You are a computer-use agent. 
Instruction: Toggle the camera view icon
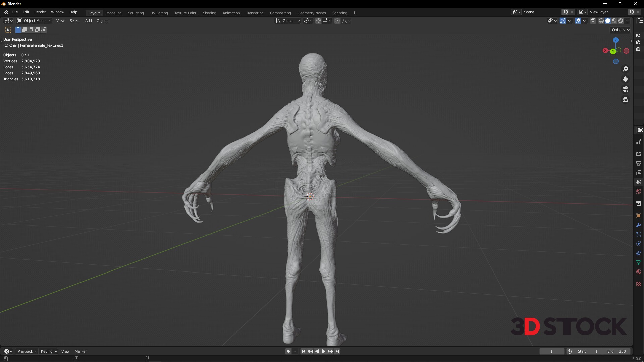[x=625, y=89]
